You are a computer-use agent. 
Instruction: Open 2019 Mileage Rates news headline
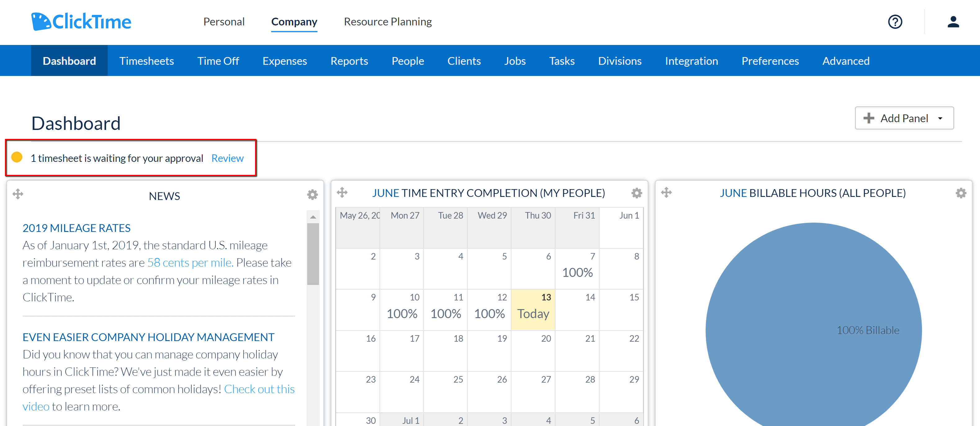tap(76, 228)
